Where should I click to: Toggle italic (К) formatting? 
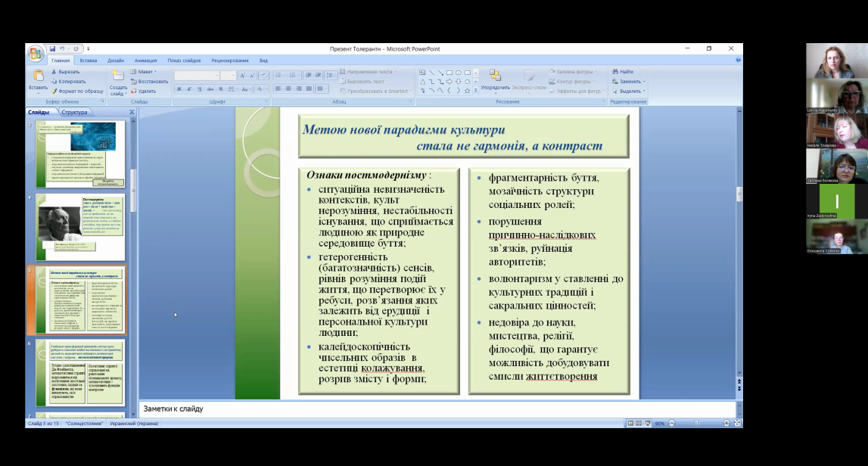coord(189,89)
